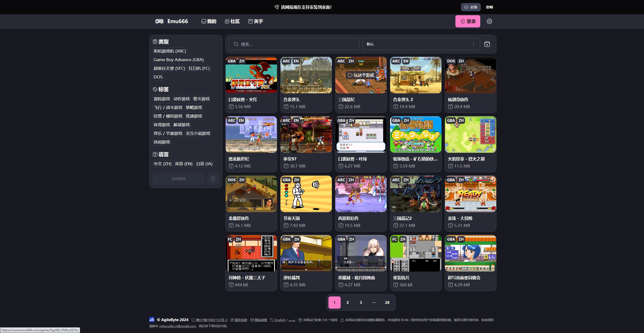Open the 社区 menu item
This screenshot has height=333, width=644.
coord(232,21)
